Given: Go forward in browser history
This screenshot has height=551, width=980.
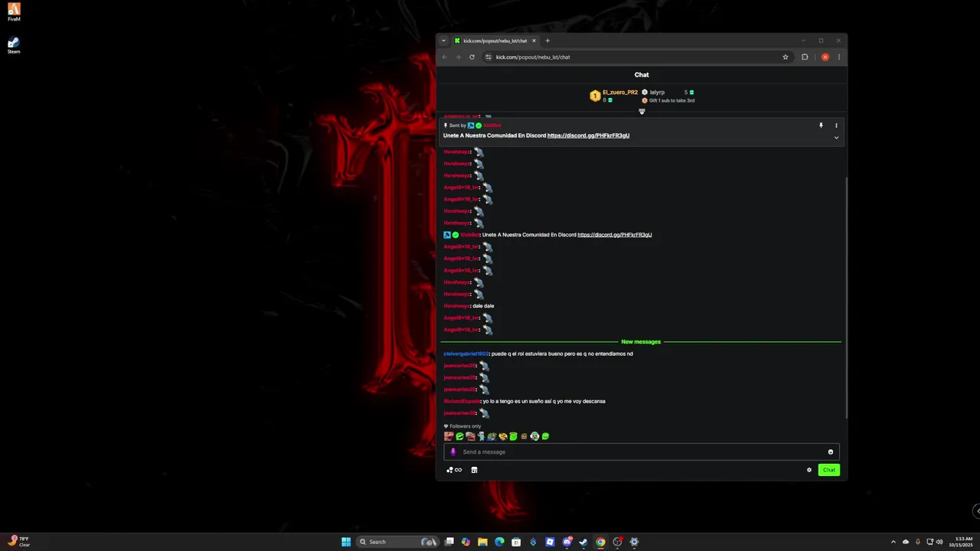Looking at the screenshot, I should (x=458, y=57).
